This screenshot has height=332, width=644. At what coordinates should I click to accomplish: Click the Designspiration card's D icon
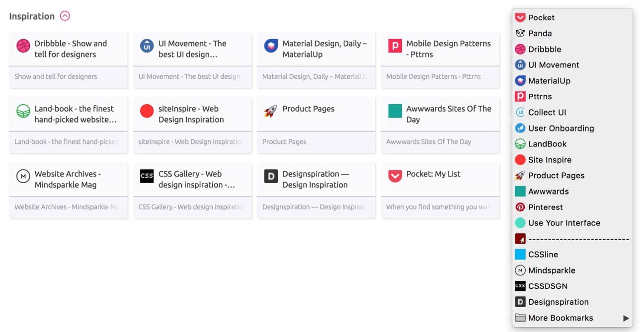pyautogui.click(x=271, y=176)
